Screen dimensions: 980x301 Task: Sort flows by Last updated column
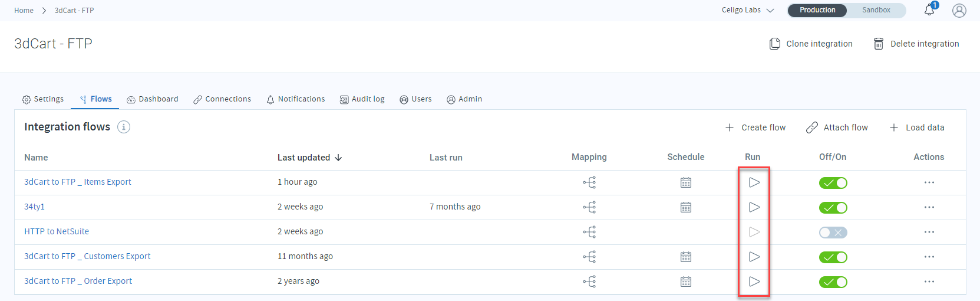[309, 158]
